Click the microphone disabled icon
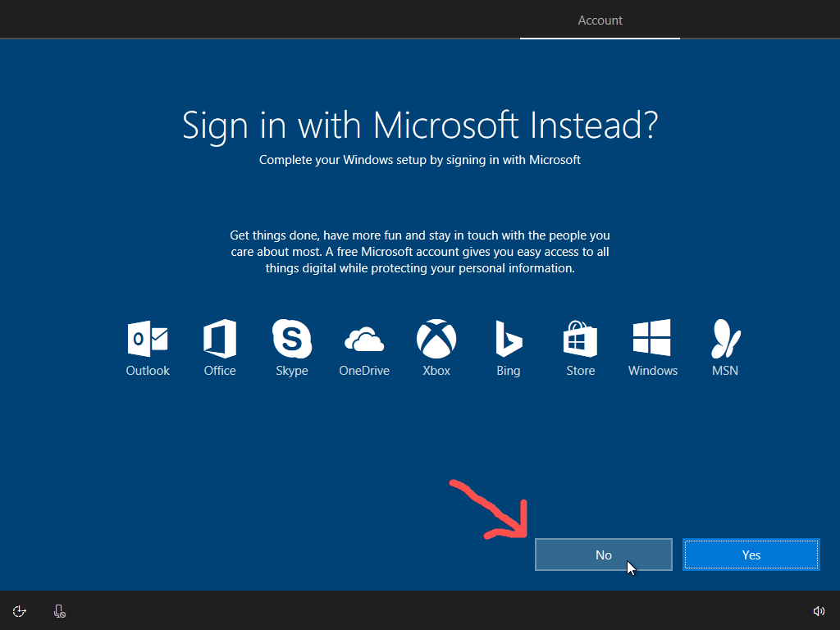 [x=59, y=611]
